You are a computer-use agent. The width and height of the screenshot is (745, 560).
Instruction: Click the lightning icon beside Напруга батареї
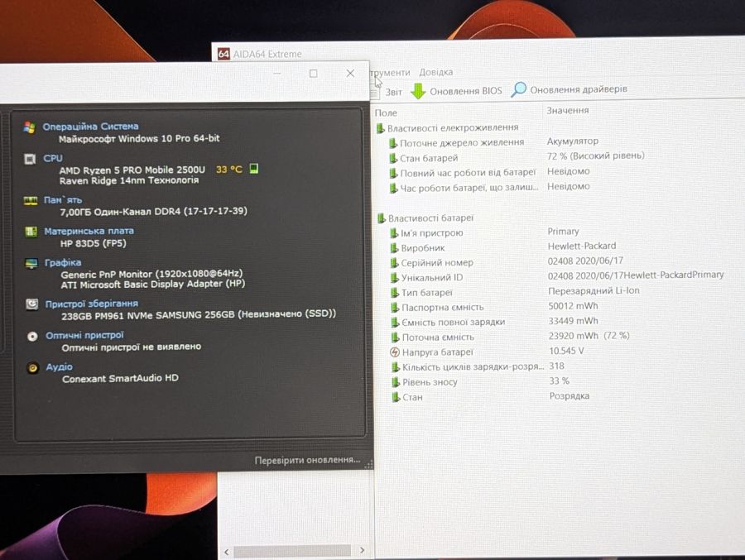[x=395, y=352]
